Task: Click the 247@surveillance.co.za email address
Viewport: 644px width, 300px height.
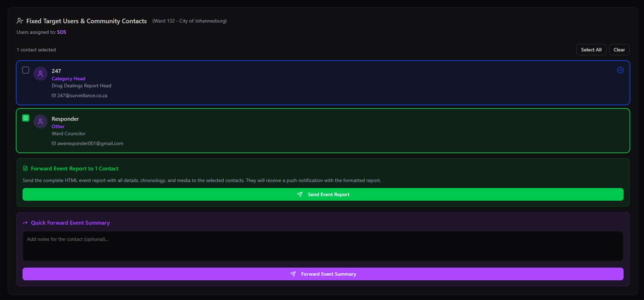Action: coord(82,95)
